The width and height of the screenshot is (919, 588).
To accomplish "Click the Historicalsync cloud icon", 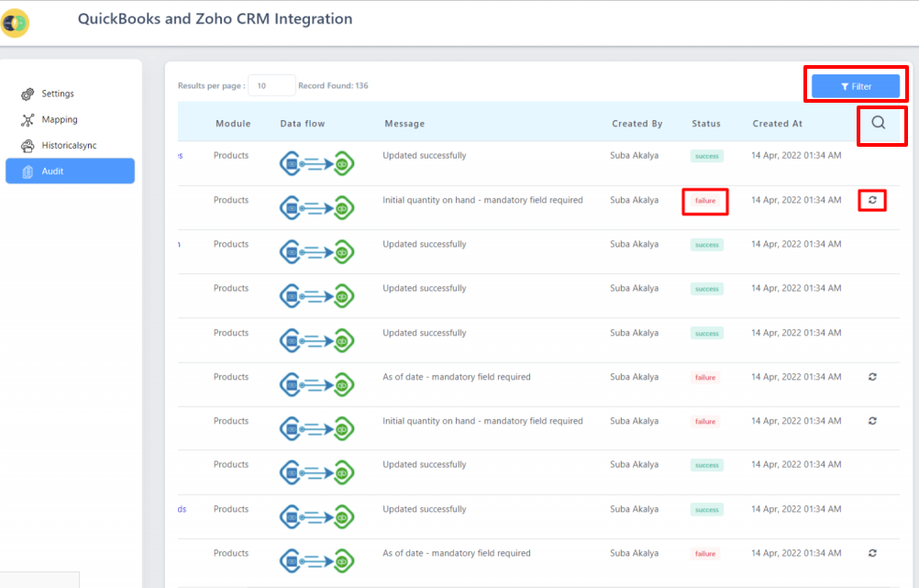I will 27,146.
